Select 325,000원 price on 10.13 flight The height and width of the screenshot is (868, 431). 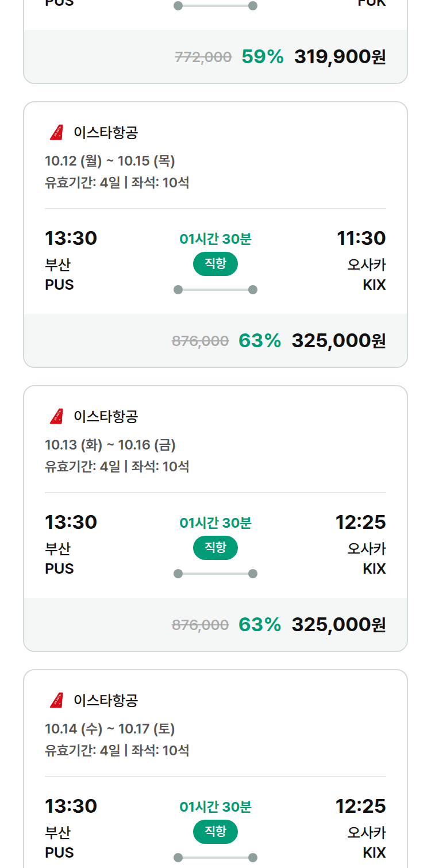click(339, 625)
